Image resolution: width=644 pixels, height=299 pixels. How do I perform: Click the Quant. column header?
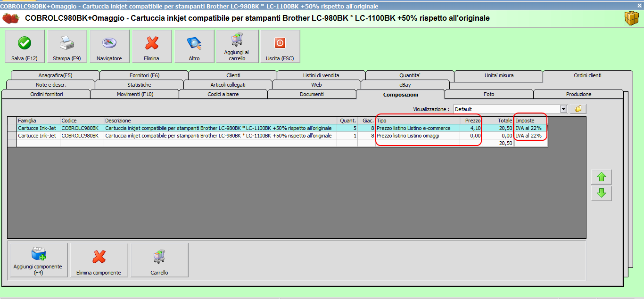(347, 121)
